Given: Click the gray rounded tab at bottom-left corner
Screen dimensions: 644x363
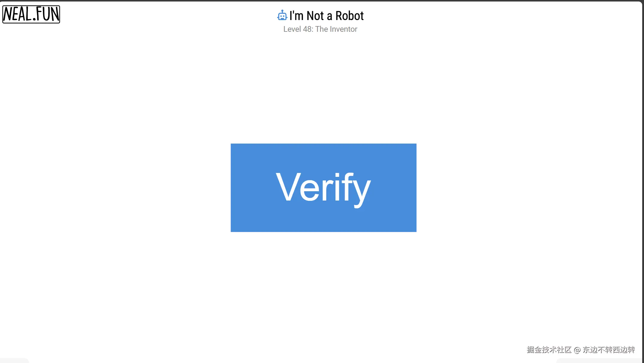Looking at the screenshot, I should [x=14, y=361].
